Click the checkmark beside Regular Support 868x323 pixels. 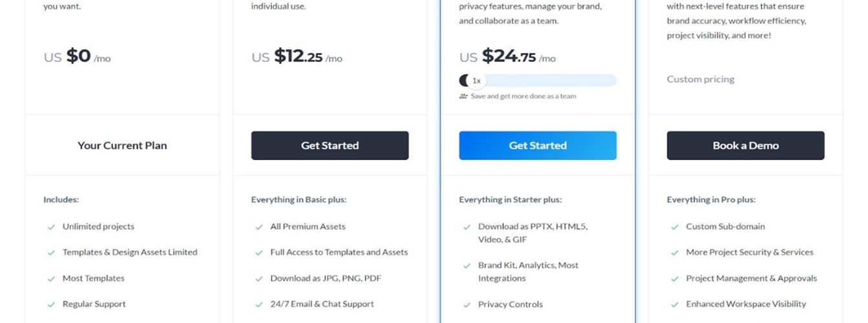[x=50, y=304]
